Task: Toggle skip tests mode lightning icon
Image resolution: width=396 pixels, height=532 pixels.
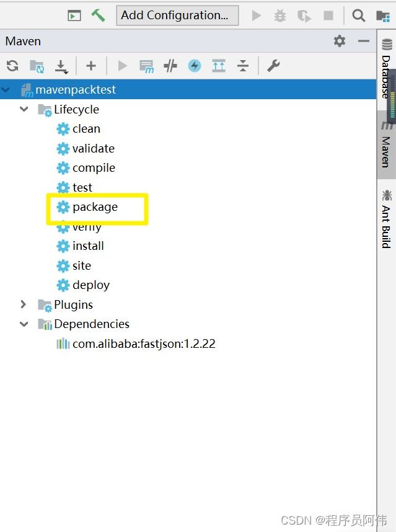Action: click(x=195, y=66)
